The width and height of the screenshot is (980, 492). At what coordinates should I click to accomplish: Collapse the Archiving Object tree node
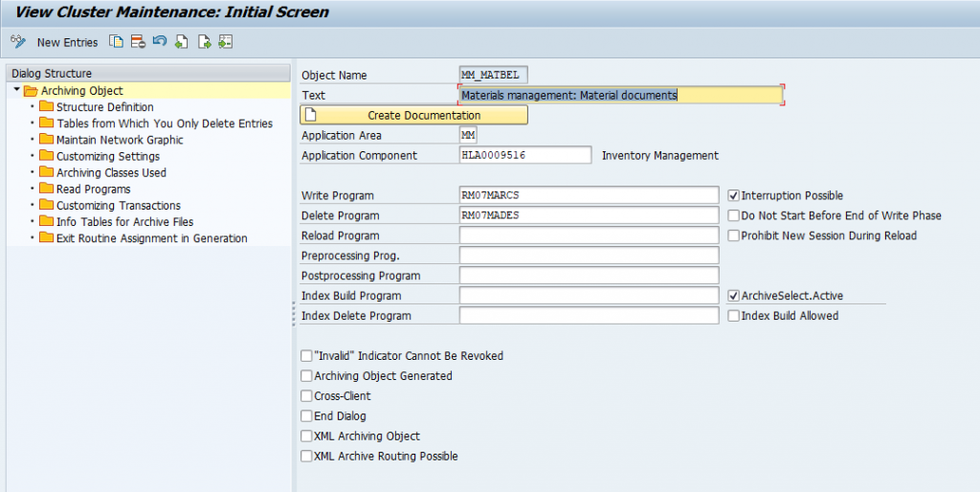17,90
